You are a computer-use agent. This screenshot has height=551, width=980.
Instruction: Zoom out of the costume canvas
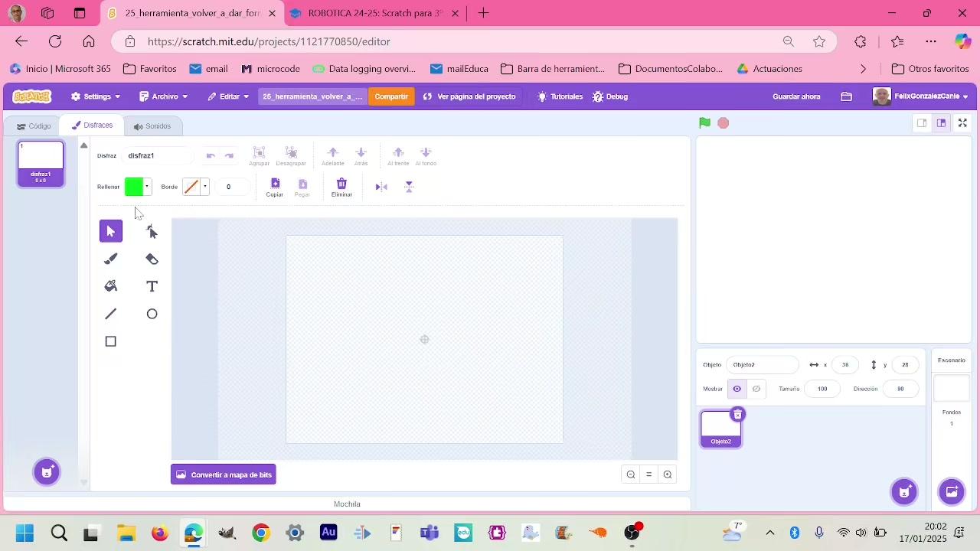pyautogui.click(x=631, y=474)
